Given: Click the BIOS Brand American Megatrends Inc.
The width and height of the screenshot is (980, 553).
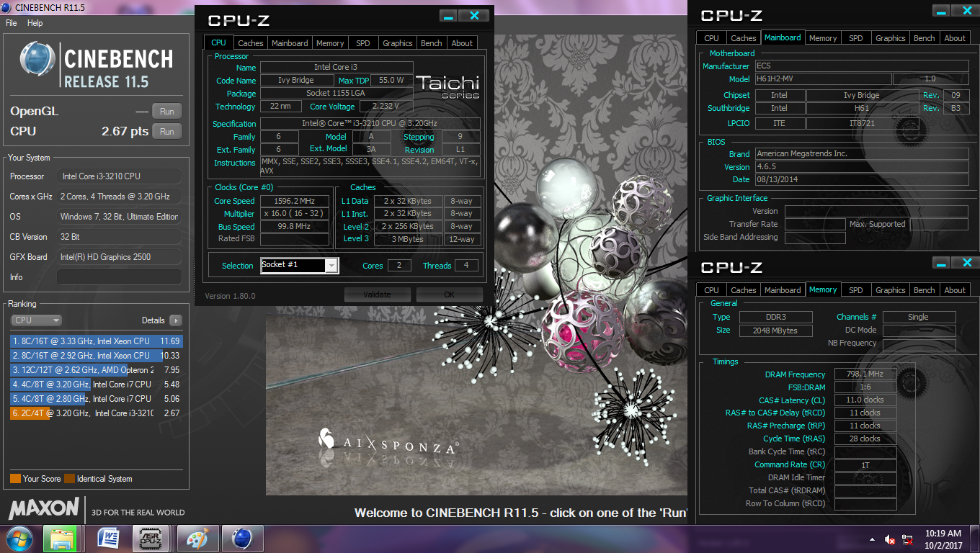Looking at the screenshot, I should click(862, 153).
